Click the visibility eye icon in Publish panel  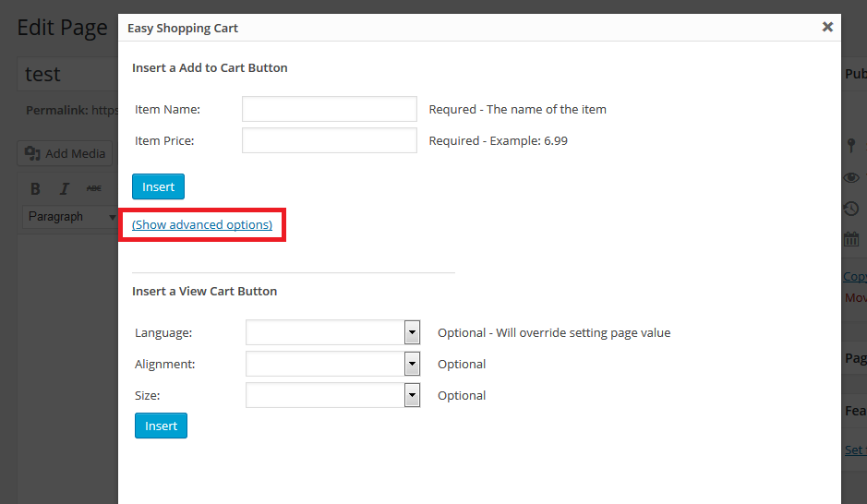[x=851, y=177]
